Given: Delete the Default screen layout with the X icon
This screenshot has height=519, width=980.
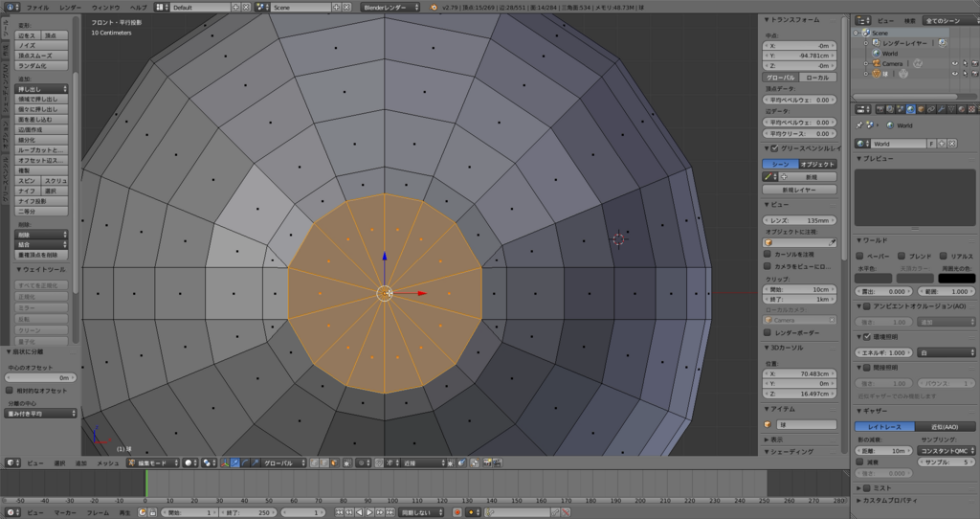Looking at the screenshot, I should 246,7.
